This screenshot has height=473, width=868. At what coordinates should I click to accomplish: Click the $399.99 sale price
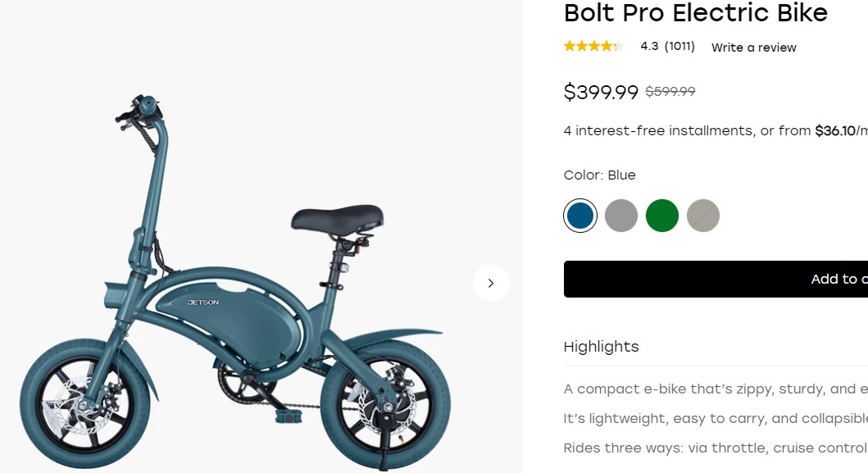coord(601,93)
